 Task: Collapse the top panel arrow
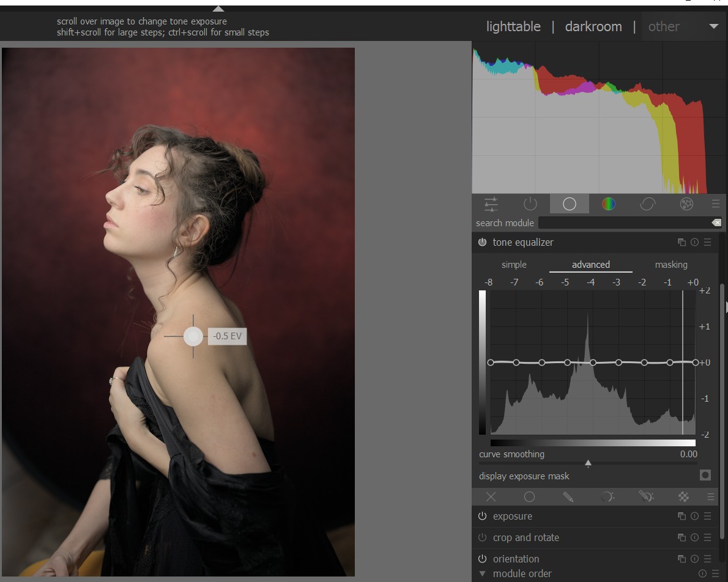click(218, 9)
